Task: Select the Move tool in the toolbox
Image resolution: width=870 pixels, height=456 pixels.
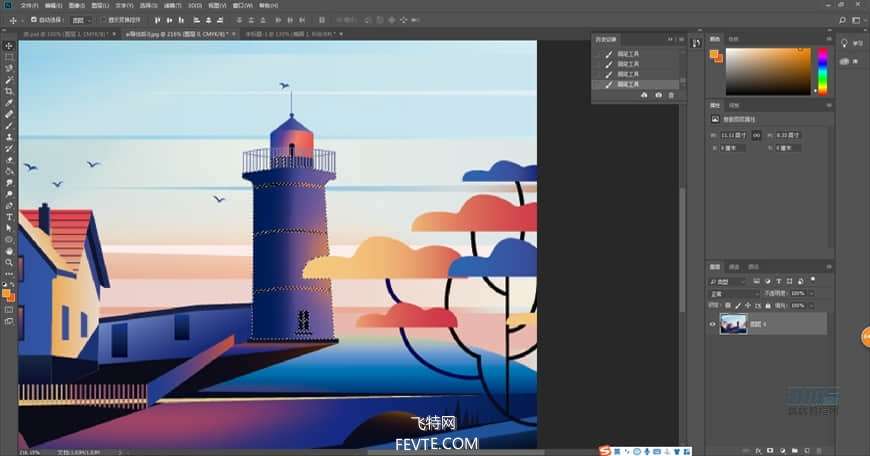Action: click(9, 45)
